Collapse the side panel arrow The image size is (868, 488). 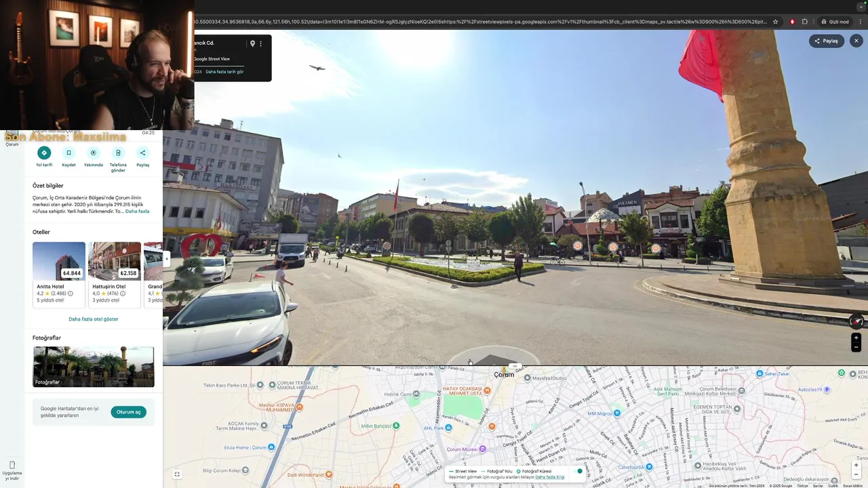pos(167,259)
